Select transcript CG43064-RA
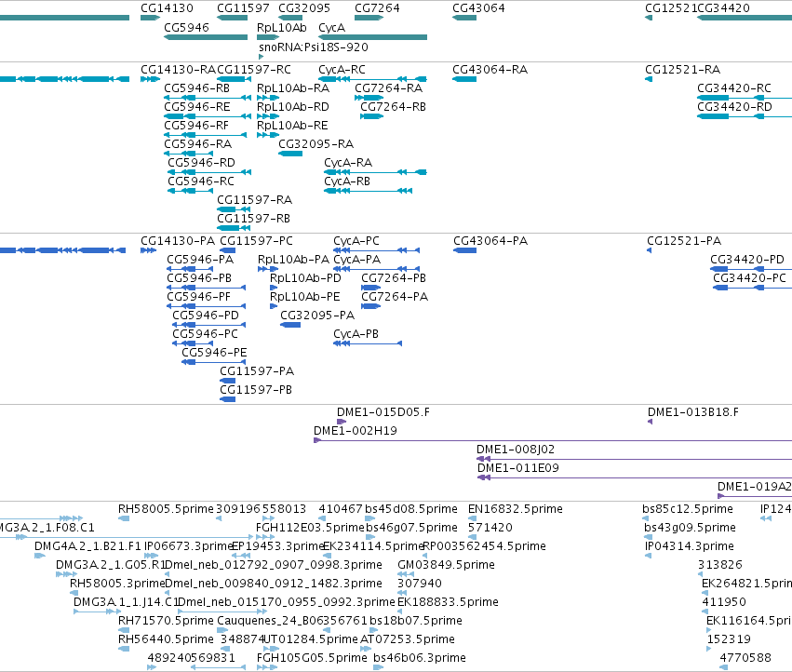The image size is (792, 672). click(x=490, y=69)
